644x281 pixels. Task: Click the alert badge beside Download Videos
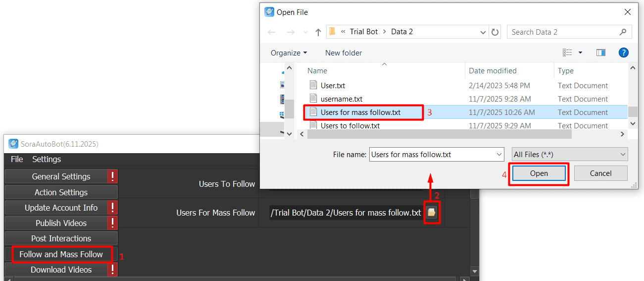coord(113,270)
